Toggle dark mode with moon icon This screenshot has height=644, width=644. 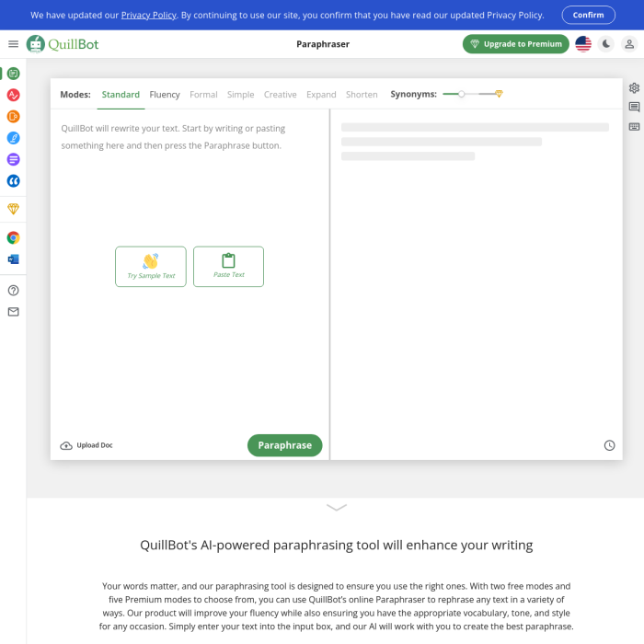pos(606,44)
